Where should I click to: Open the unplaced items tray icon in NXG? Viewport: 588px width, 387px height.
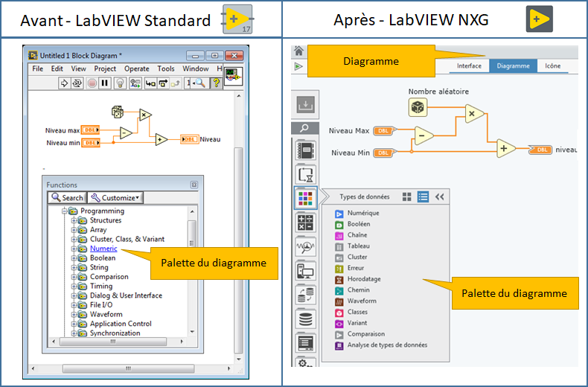coord(305,105)
